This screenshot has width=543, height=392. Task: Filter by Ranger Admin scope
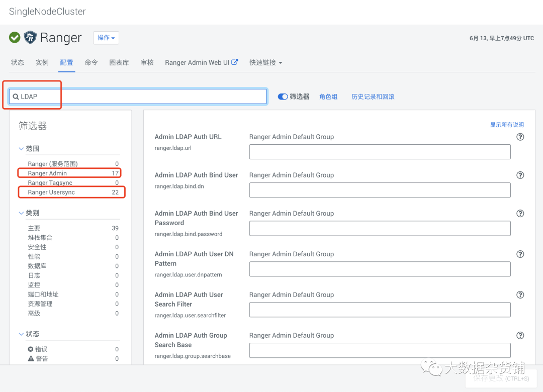pyautogui.click(x=73, y=173)
